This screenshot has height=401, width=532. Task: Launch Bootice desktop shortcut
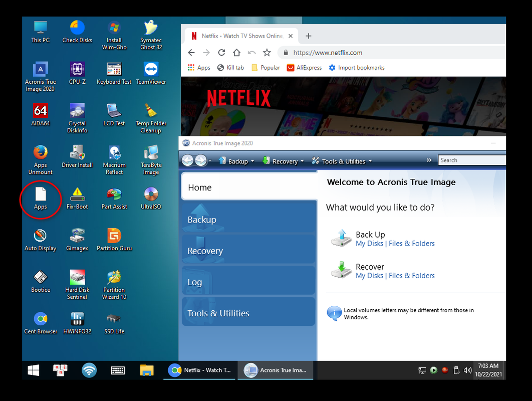(41, 282)
